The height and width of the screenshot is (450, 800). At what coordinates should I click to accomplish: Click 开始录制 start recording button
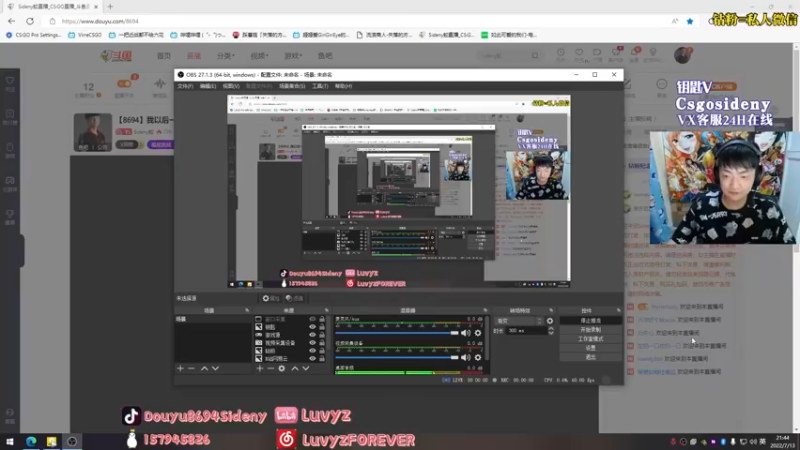[590, 330]
